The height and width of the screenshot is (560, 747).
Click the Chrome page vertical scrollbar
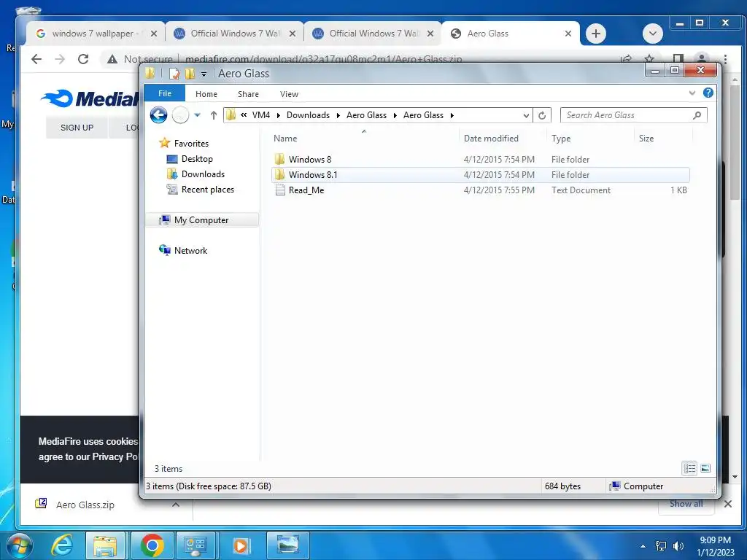[735, 143]
